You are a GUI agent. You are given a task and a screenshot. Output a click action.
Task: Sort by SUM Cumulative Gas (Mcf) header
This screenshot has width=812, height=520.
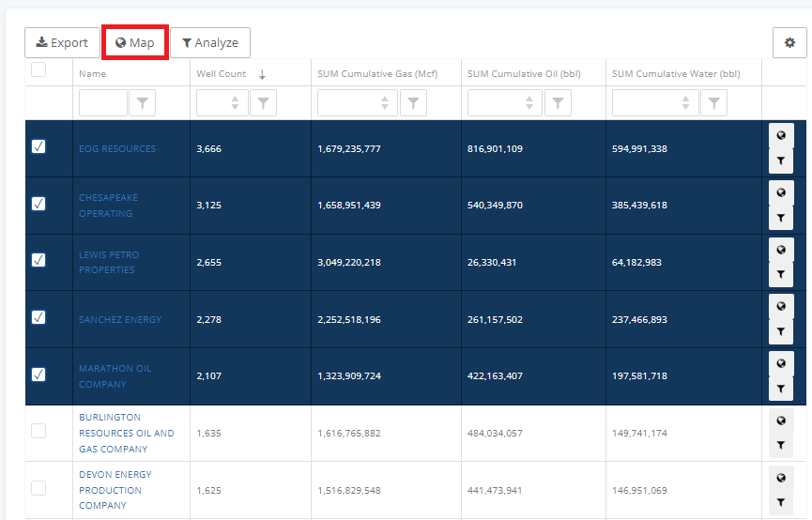click(377, 73)
